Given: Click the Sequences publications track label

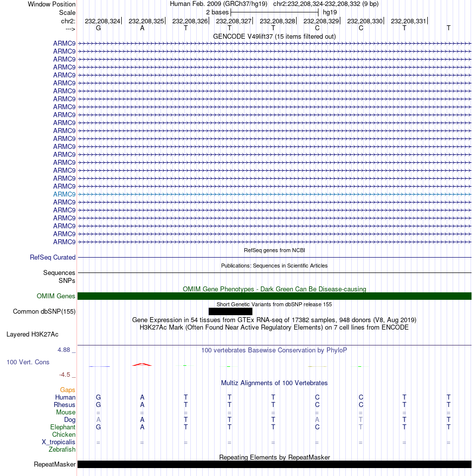Looking at the screenshot, I should (59, 273).
